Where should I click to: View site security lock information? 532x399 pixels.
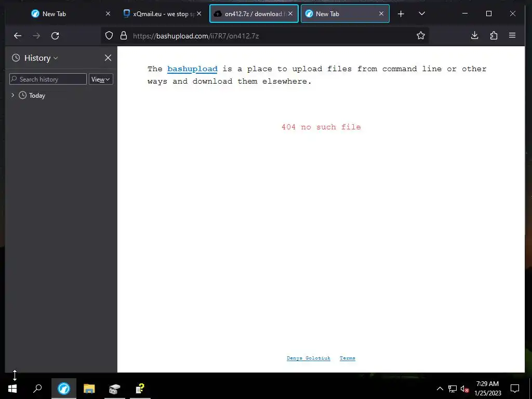[124, 36]
